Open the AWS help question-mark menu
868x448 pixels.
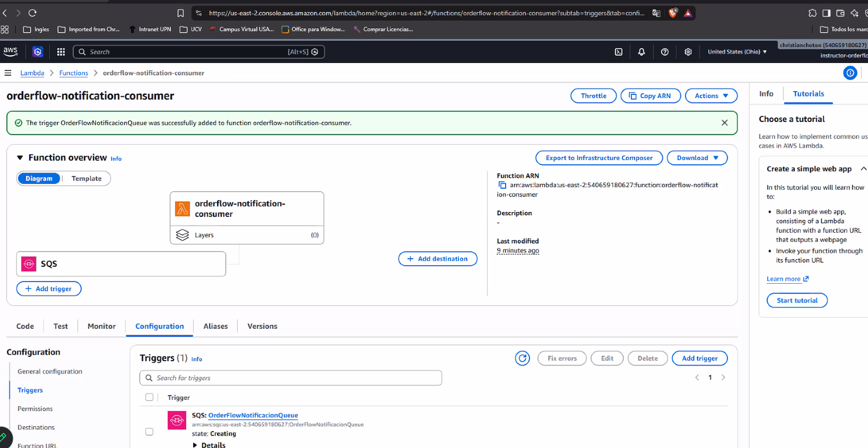click(x=665, y=52)
